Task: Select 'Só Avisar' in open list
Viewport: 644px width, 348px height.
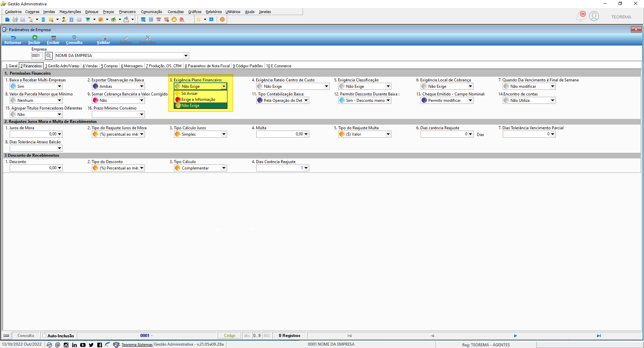Action: pyautogui.click(x=201, y=93)
